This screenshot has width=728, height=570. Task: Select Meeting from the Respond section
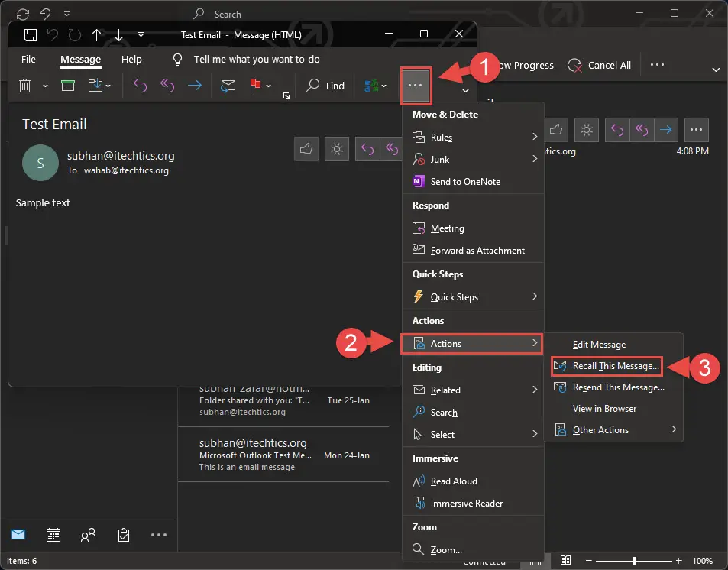[473, 228]
